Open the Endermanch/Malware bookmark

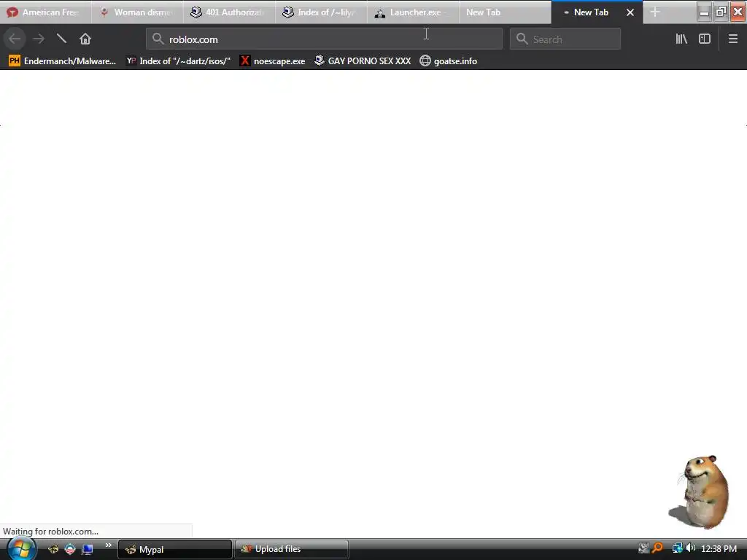(x=63, y=61)
